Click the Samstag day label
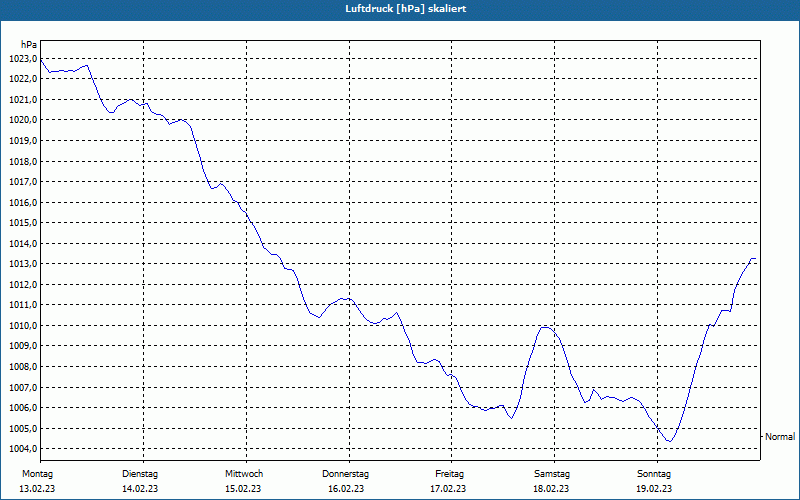 552,474
